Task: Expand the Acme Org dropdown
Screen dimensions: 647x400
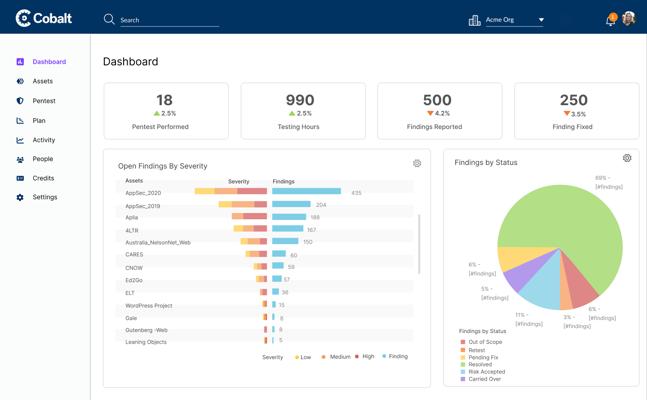Action: (541, 20)
